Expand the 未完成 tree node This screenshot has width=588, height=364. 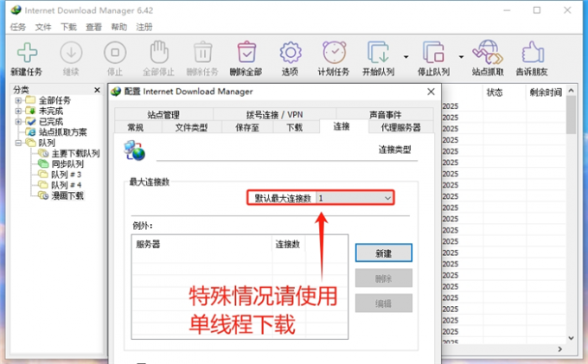tap(18, 111)
